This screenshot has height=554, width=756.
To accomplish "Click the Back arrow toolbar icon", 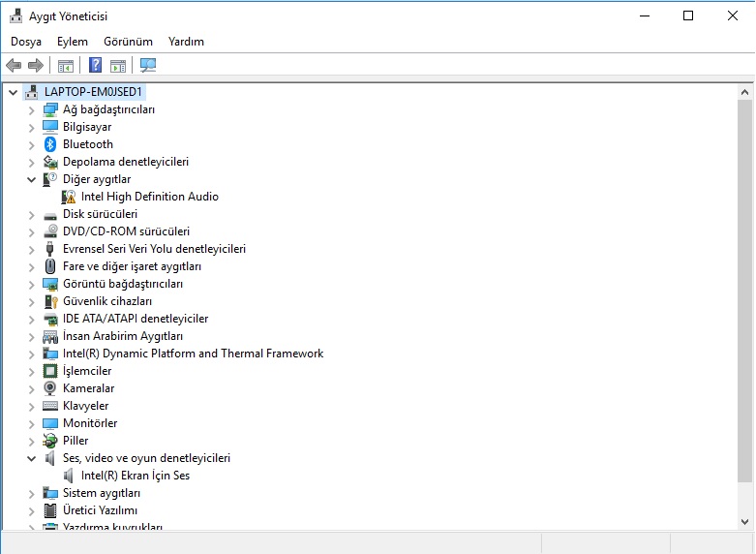I will click(x=14, y=65).
